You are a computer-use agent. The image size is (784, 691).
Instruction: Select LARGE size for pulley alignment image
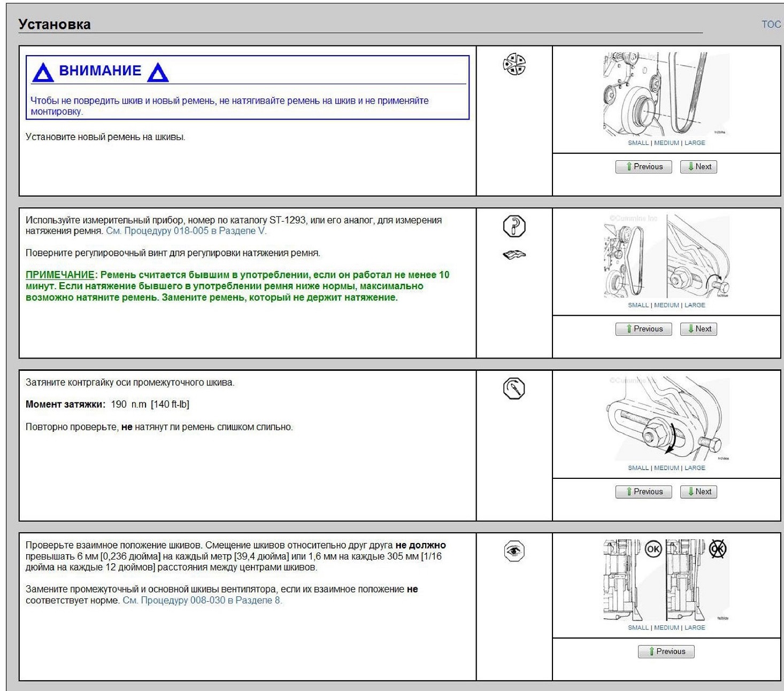click(695, 627)
